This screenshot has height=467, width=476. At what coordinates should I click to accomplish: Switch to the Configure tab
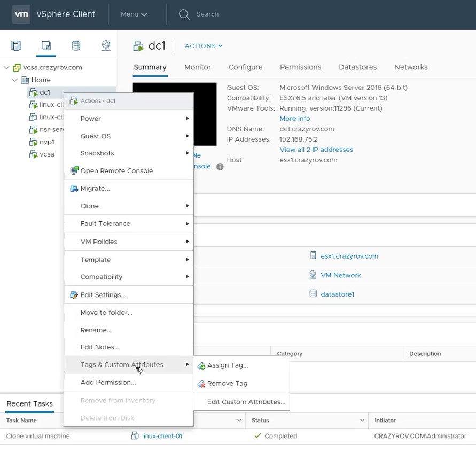pyautogui.click(x=245, y=67)
